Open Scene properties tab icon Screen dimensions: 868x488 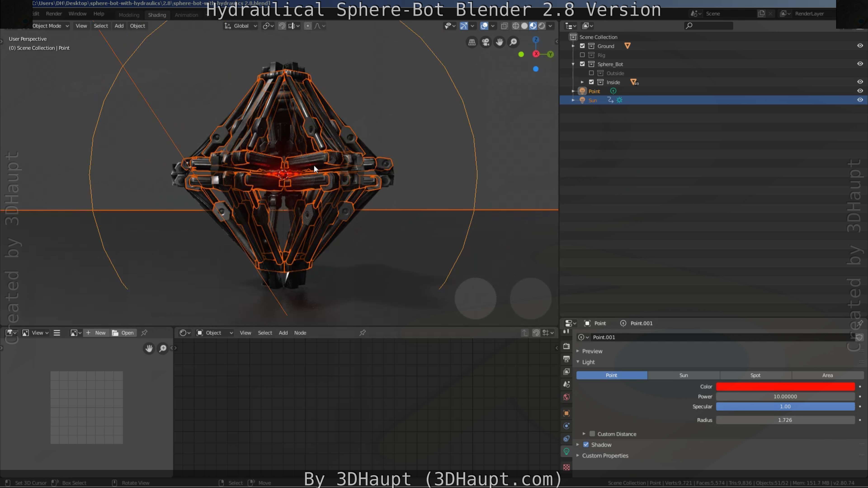point(566,384)
